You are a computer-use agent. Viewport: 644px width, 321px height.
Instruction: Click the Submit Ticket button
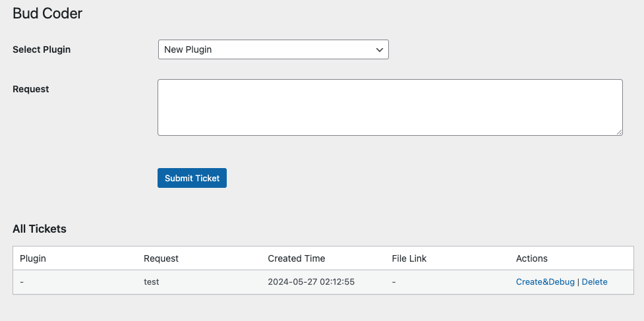point(192,178)
